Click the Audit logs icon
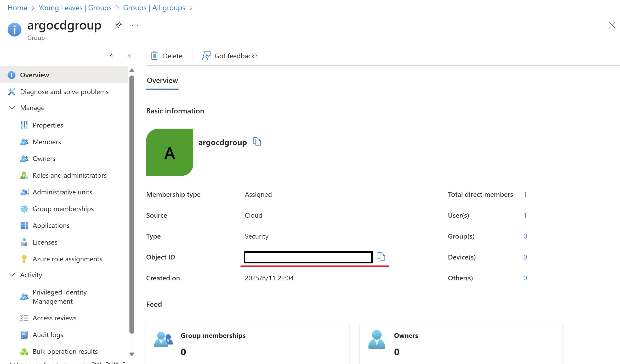The width and height of the screenshot is (620, 364). pyautogui.click(x=24, y=335)
